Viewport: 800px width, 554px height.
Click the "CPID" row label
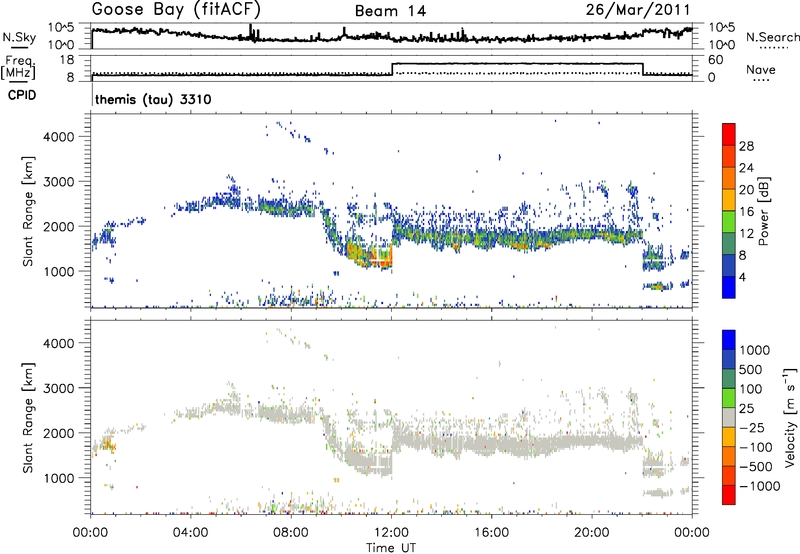22,95
